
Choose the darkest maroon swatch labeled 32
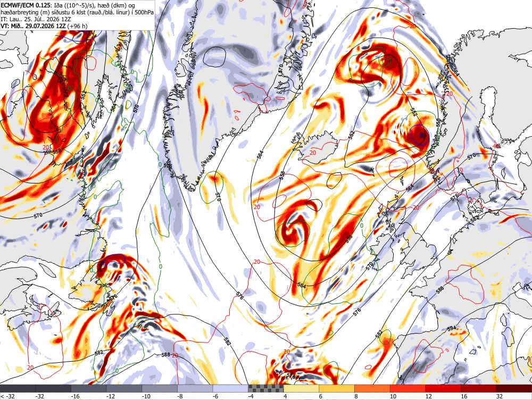[514, 388]
